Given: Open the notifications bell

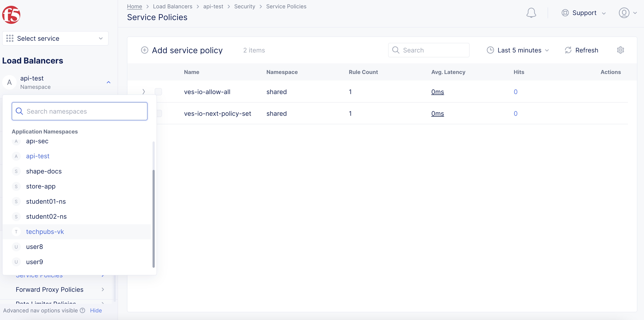Looking at the screenshot, I should [531, 13].
